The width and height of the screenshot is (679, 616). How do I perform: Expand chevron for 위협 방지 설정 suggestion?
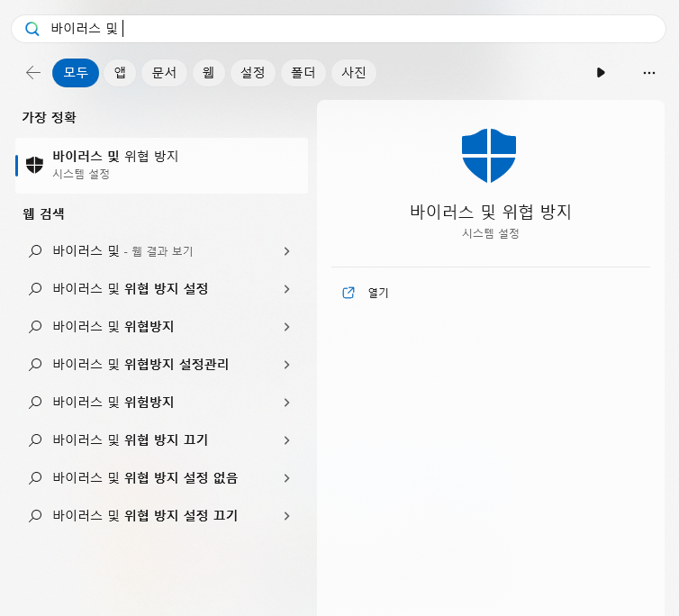click(x=286, y=289)
